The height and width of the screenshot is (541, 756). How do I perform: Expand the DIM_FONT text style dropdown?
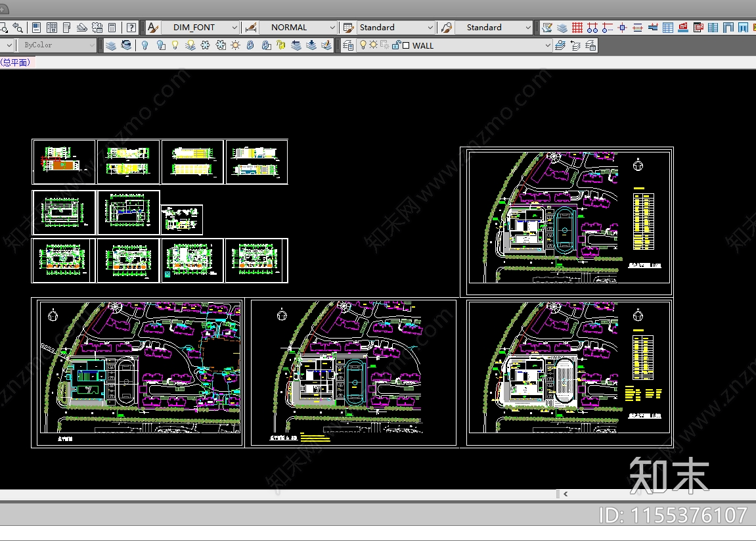point(234,28)
